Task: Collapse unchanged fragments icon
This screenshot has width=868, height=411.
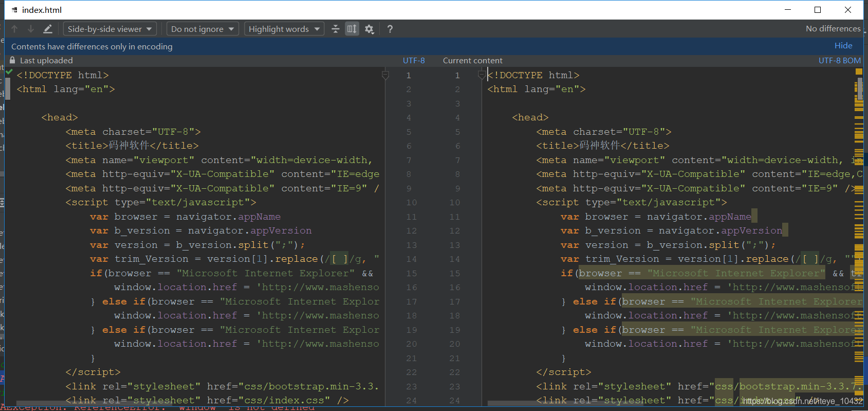Action: pos(335,29)
